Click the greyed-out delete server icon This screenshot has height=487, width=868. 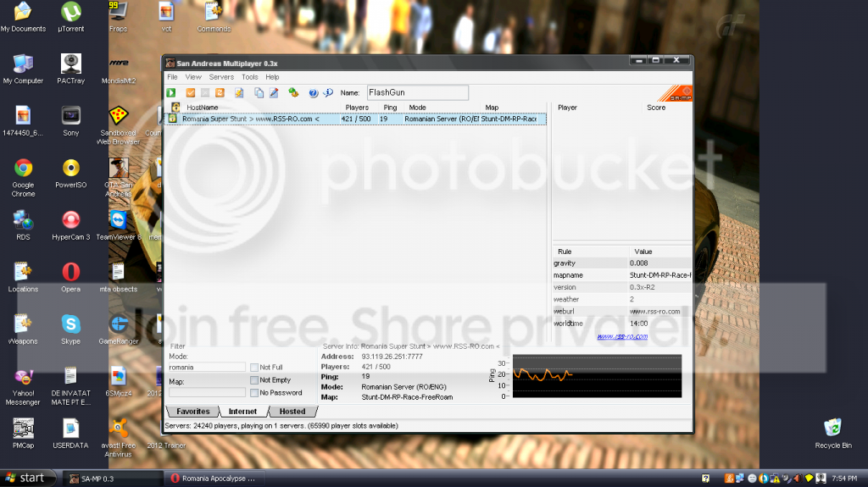tap(205, 93)
